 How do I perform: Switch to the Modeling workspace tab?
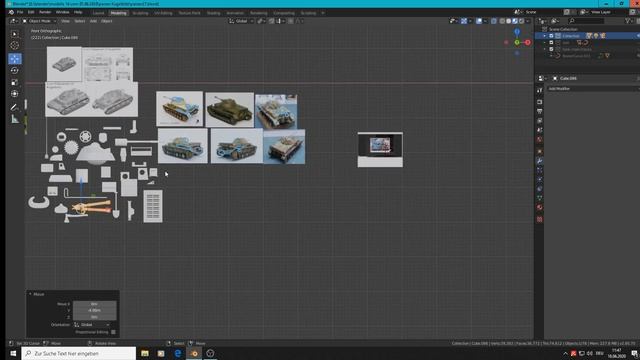118,13
